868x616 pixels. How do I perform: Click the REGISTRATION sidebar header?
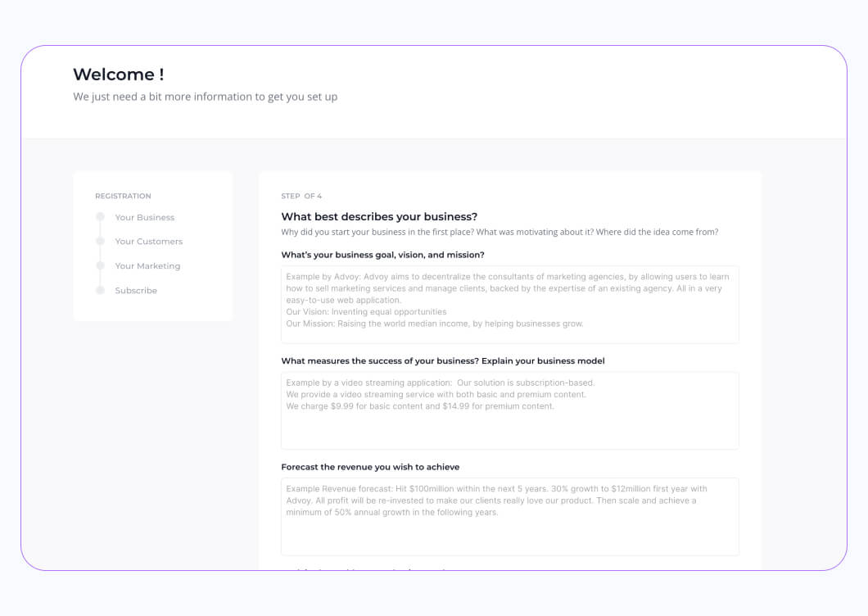(x=123, y=196)
